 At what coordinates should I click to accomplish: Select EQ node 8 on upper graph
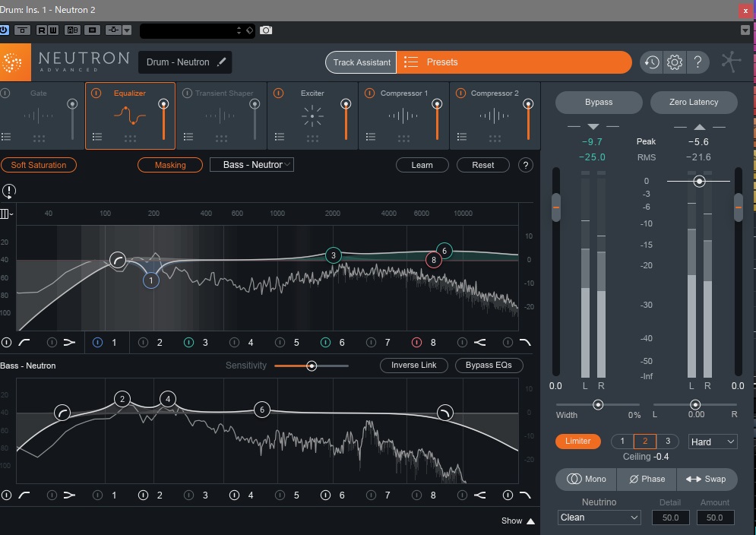pos(433,261)
